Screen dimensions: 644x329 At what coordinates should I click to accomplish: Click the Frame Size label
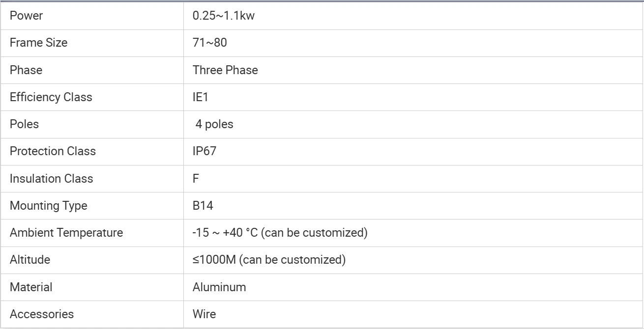(x=38, y=43)
